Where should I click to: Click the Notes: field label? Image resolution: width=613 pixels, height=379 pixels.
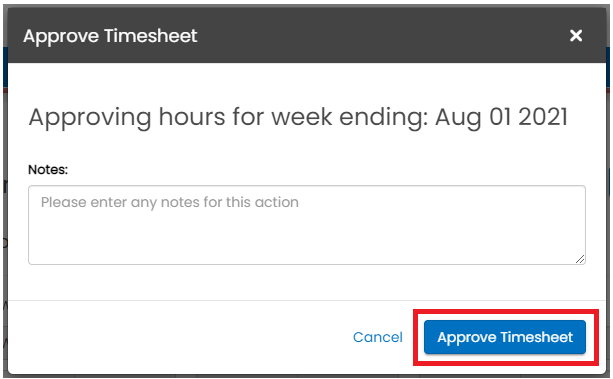pyautogui.click(x=48, y=169)
